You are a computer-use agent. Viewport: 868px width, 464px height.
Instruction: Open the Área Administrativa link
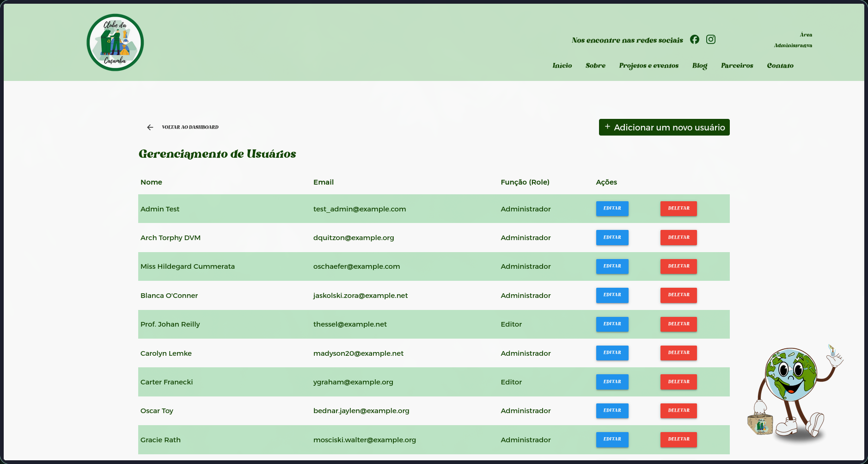[x=793, y=40]
